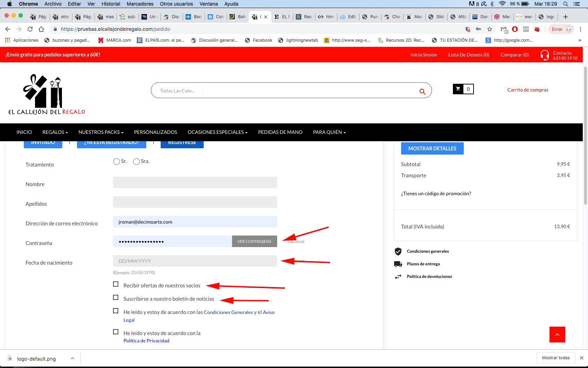The width and height of the screenshot is (588, 368).
Task: Open the macOS Spotlight search icon
Action: pos(566,4)
